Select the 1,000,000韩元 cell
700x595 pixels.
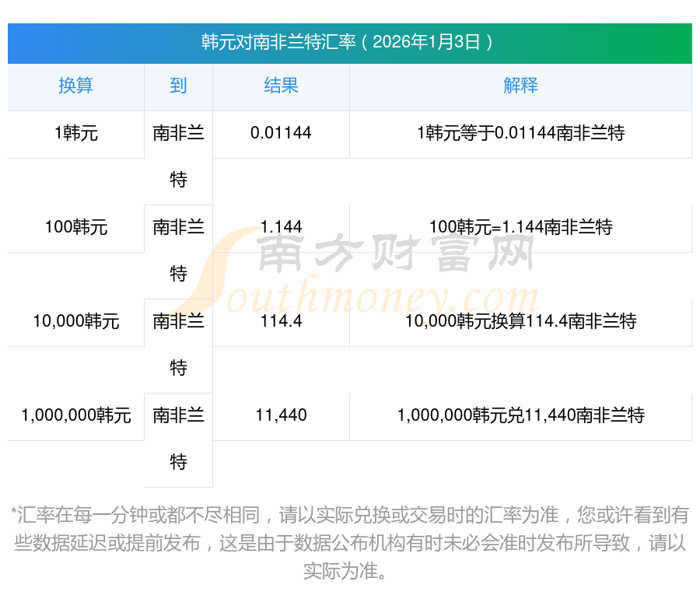(x=75, y=415)
